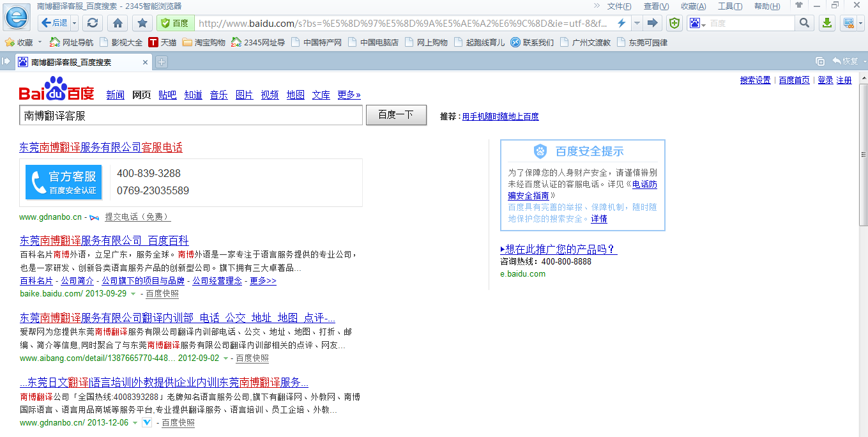Click the 官方客服 phone badge
868x437 pixels.
point(64,182)
